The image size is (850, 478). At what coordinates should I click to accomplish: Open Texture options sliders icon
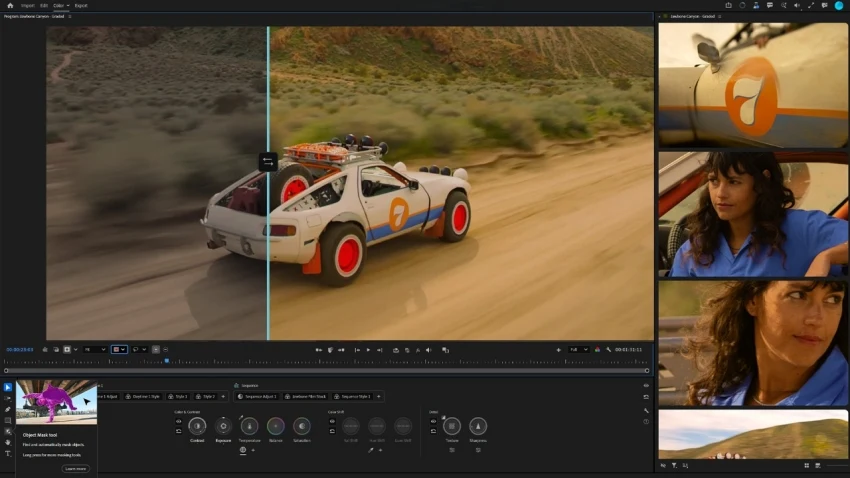(452, 450)
